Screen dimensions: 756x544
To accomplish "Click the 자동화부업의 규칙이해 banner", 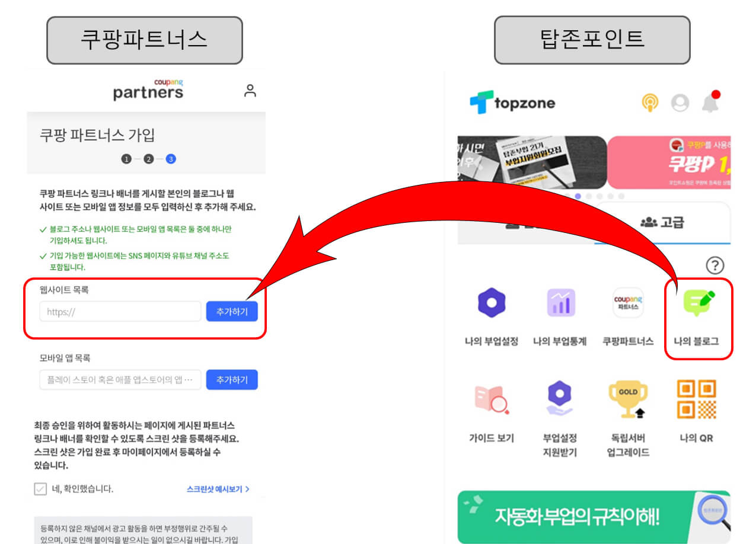I will coord(594,516).
